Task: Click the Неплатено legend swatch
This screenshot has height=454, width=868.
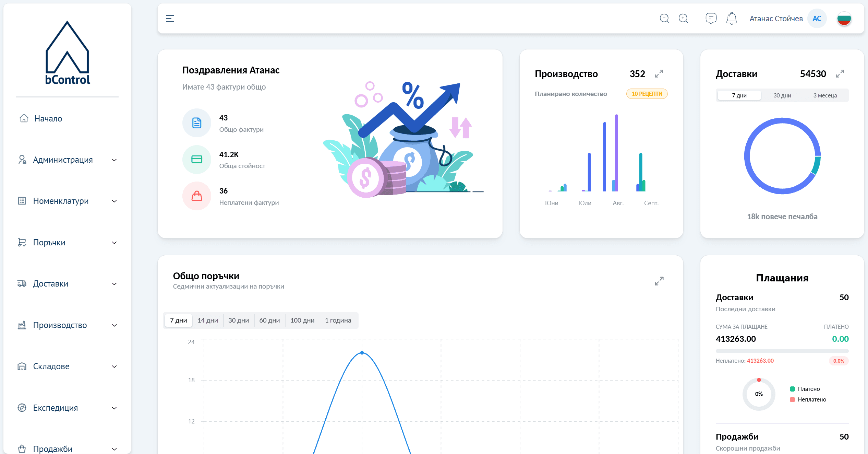Action: 792,399
